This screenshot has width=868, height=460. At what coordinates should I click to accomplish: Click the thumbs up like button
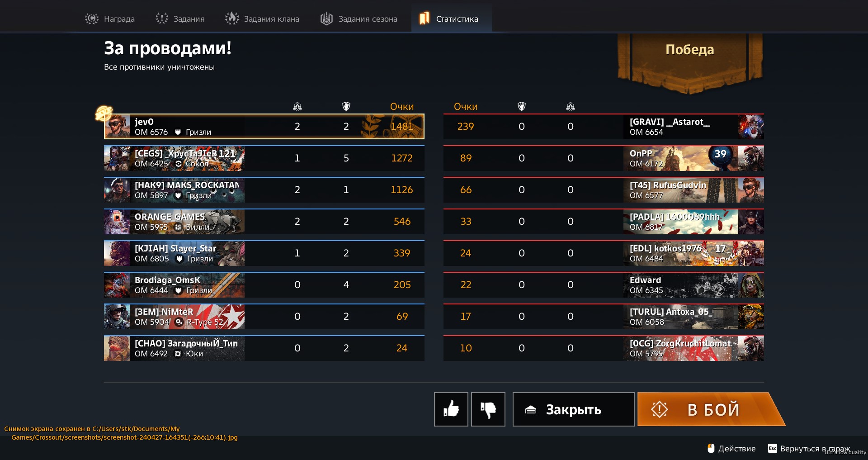[451, 409]
